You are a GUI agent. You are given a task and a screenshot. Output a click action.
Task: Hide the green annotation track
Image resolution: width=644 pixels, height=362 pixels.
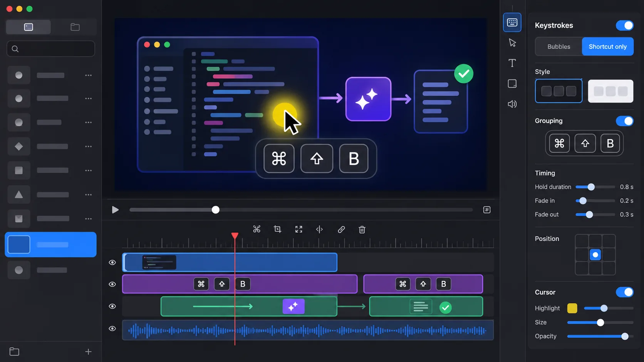(x=112, y=306)
